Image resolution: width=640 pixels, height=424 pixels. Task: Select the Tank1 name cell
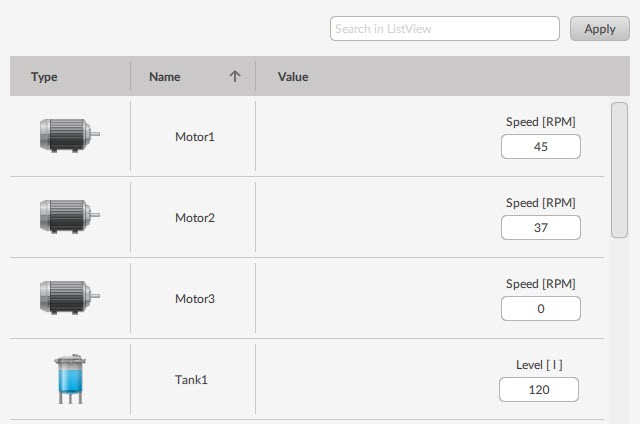[194, 380]
